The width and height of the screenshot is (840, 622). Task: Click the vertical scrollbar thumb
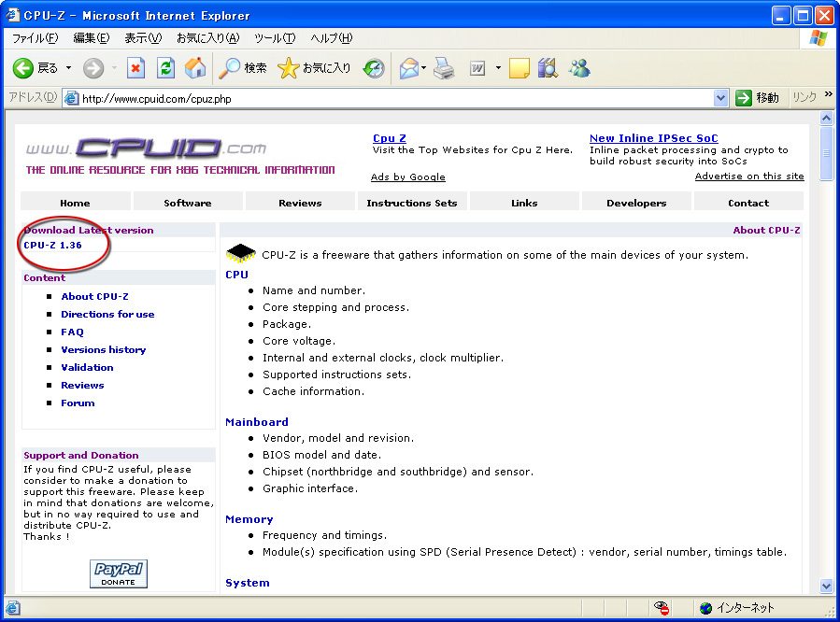pyautogui.click(x=827, y=153)
